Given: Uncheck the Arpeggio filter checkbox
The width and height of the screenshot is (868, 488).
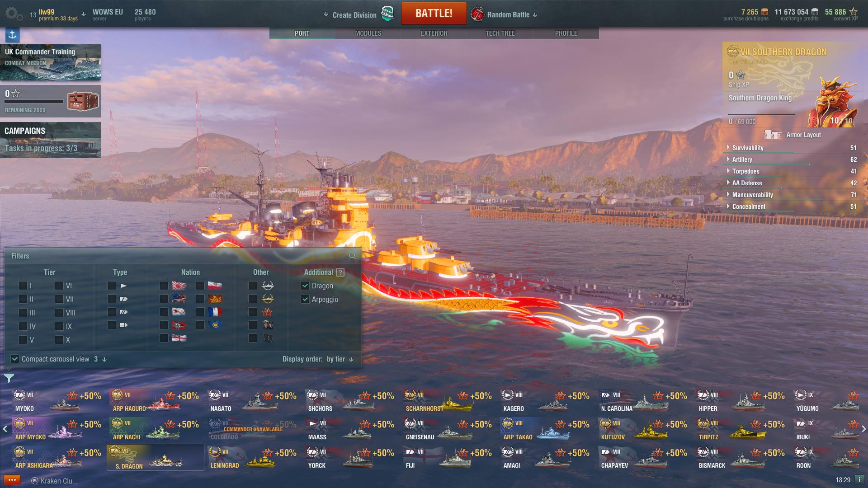Looking at the screenshot, I should pyautogui.click(x=305, y=299).
